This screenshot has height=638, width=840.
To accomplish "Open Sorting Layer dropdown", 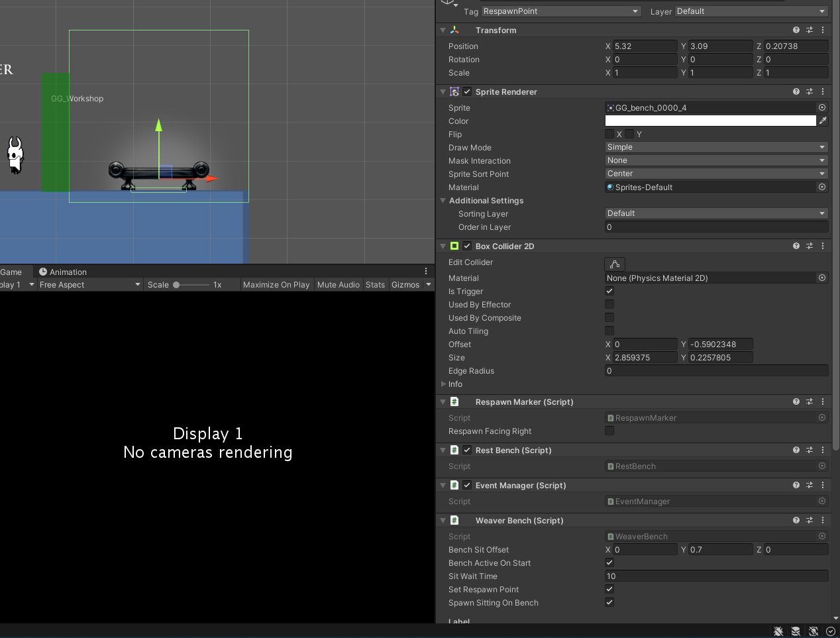I will point(717,213).
